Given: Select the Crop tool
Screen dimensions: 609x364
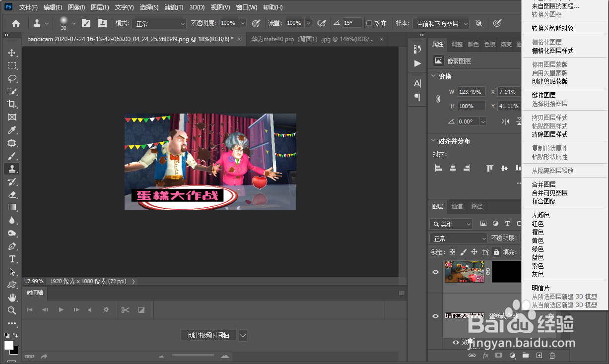Looking at the screenshot, I should (12, 104).
